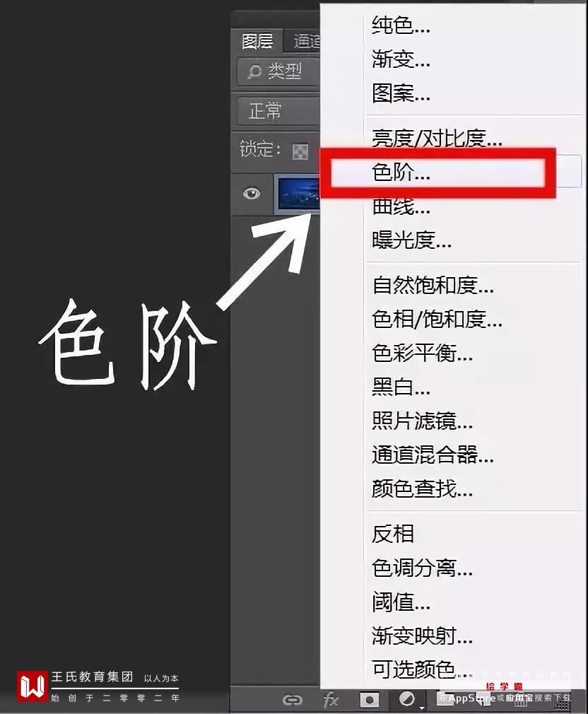
Task: Click the add layer mask icon
Action: pos(369,699)
